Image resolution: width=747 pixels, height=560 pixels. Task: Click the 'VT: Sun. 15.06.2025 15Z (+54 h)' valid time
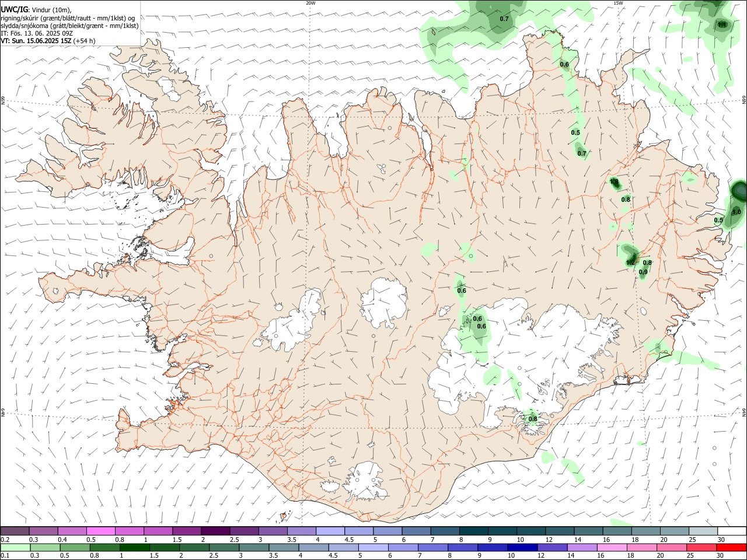click(x=48, y=41)
